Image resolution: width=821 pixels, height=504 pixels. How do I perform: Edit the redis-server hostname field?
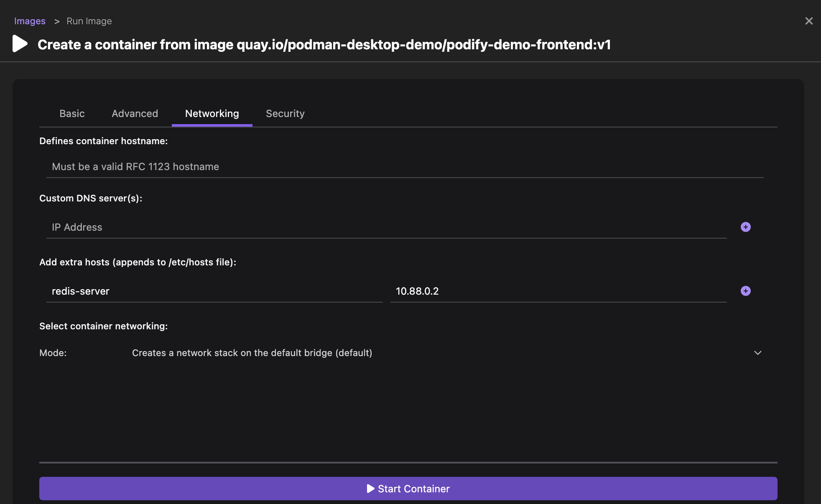pyautogui.click(x=214, y=291)
